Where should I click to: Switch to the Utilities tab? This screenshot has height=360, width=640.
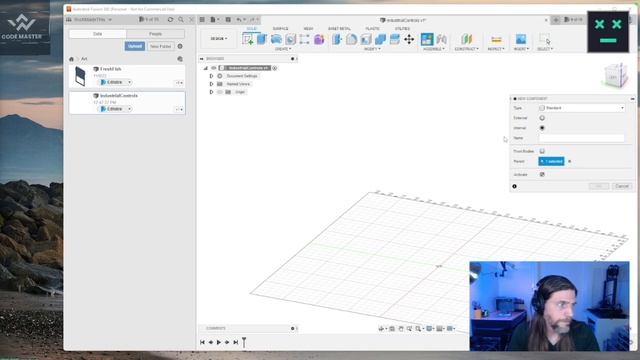pos(402,29)
